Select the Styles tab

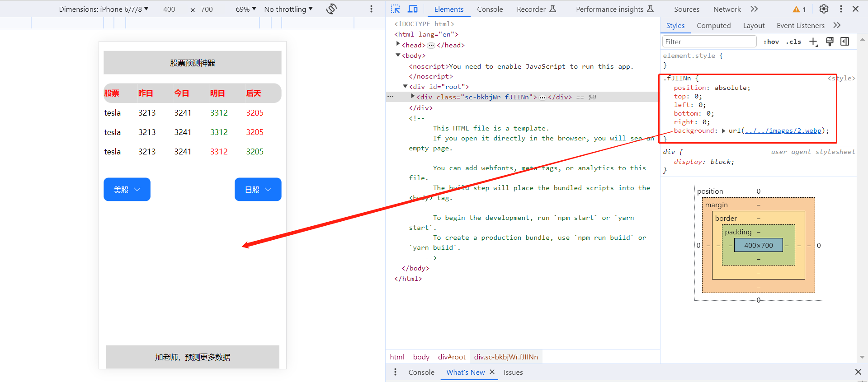675,26
